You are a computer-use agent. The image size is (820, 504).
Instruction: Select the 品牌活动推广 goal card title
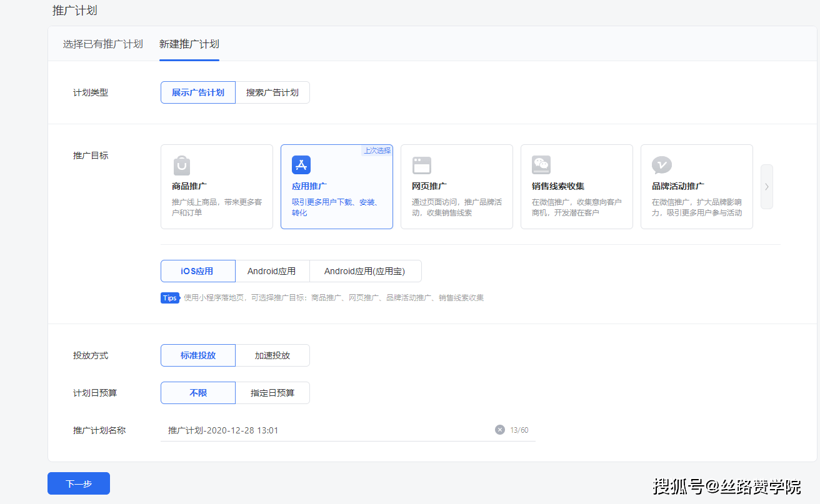(678, 186)
